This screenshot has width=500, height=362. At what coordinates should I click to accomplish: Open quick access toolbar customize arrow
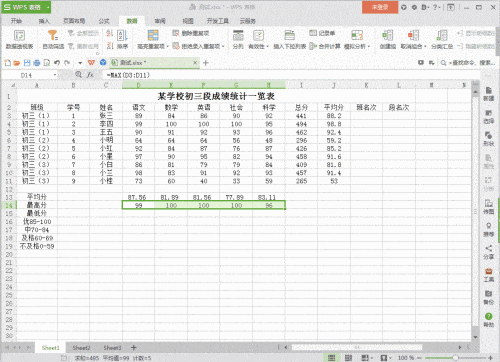pyautogui.click(x=80, y=63)
